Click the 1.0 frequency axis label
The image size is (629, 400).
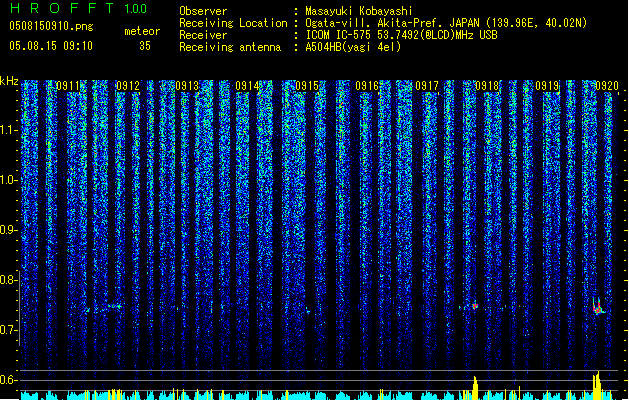[x=9, y=180]
